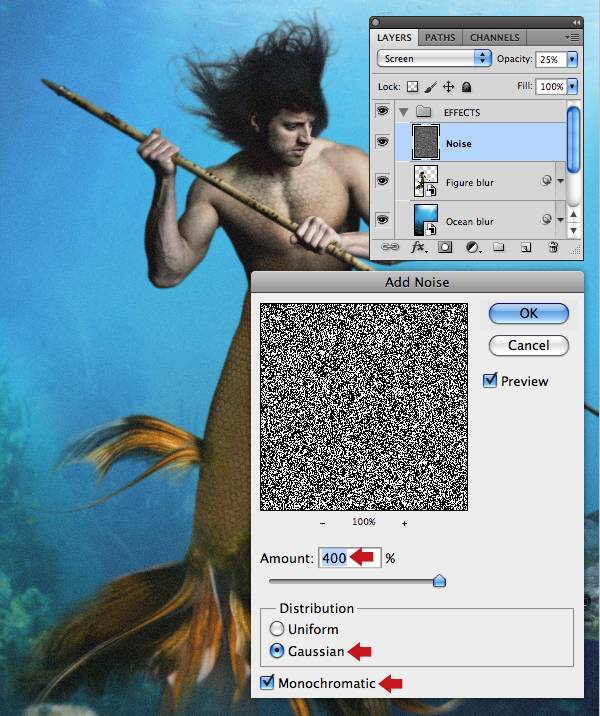Adjust the noise Amount slider handle
This screenshot has height=716, width=600.
tap(439, 581)
